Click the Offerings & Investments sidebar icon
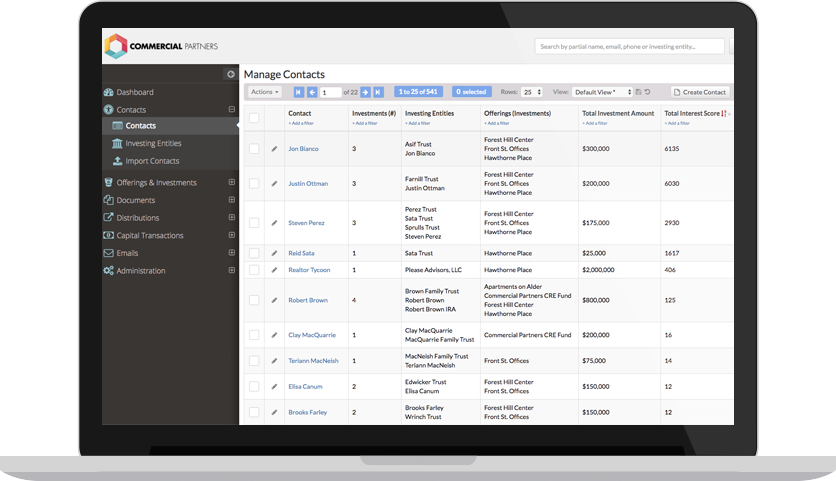The width and height of the screenshot is (836, 481). point(109,182)
